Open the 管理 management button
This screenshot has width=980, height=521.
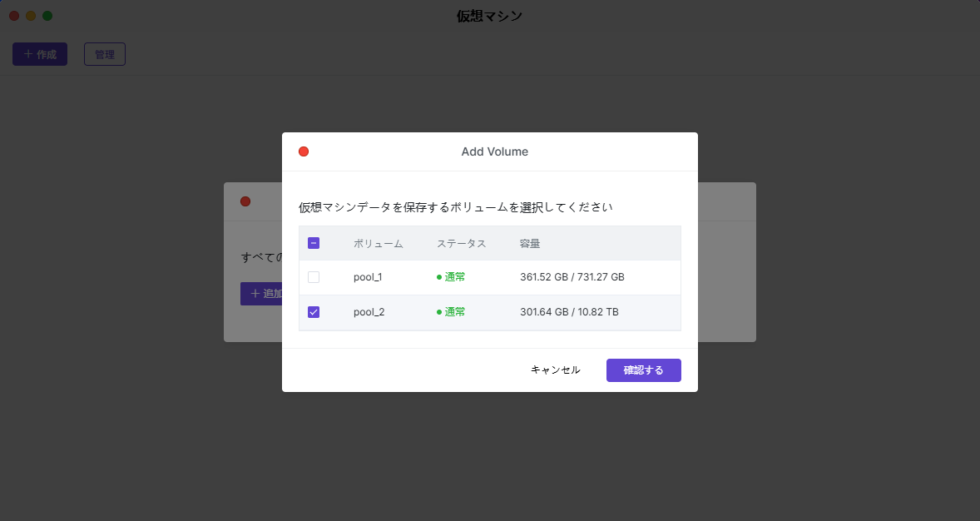105,54
